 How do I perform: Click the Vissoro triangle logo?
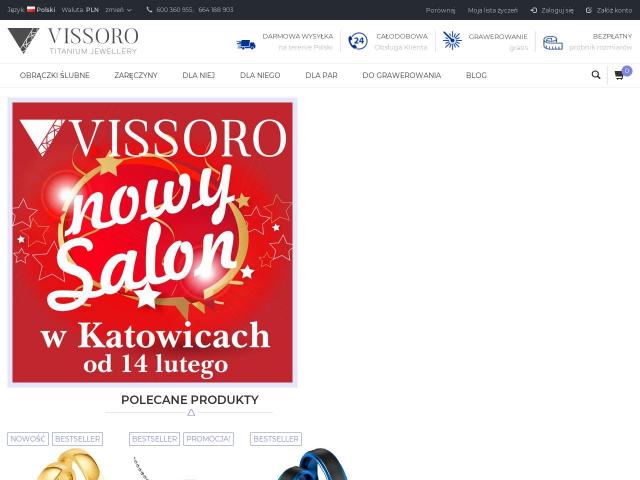(23, 40)
